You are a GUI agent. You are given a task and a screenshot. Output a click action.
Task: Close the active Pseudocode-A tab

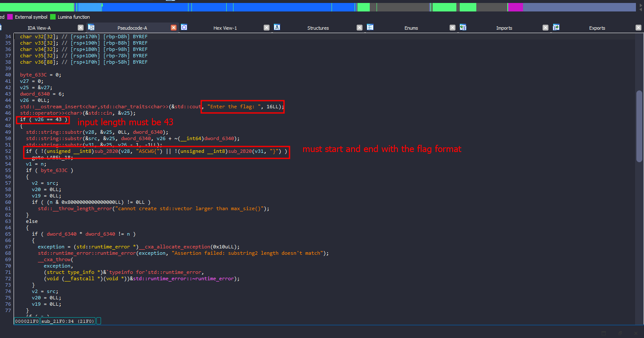(174, 28)
